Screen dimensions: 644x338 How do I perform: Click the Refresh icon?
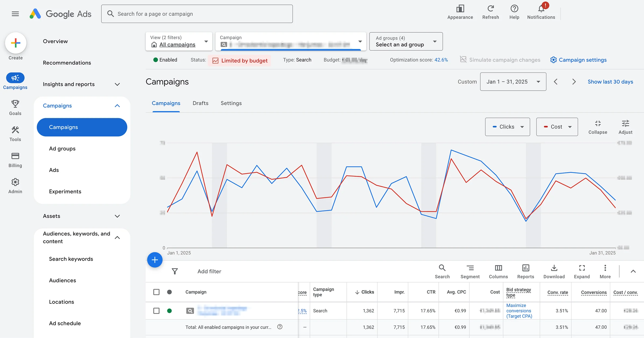tap(491, 9)
